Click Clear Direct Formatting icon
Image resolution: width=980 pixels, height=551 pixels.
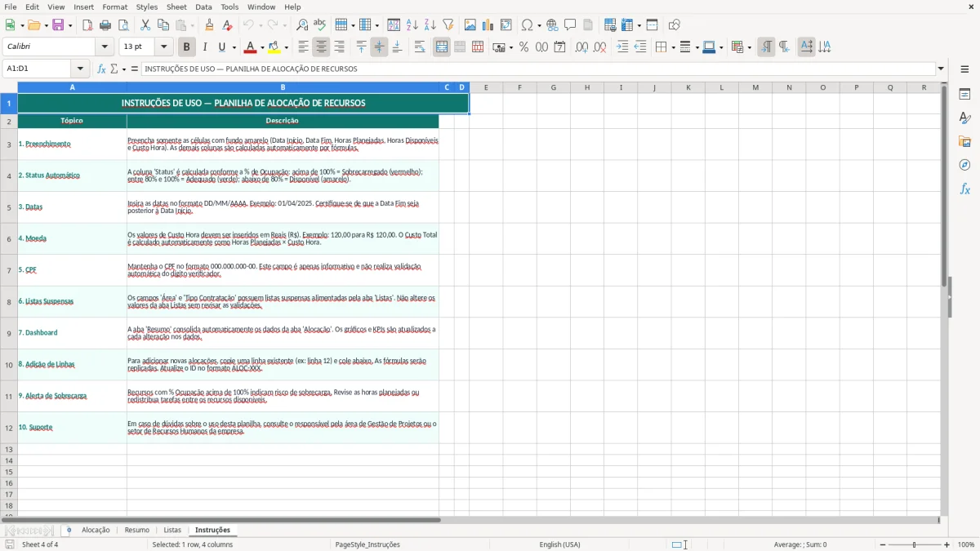227,25
